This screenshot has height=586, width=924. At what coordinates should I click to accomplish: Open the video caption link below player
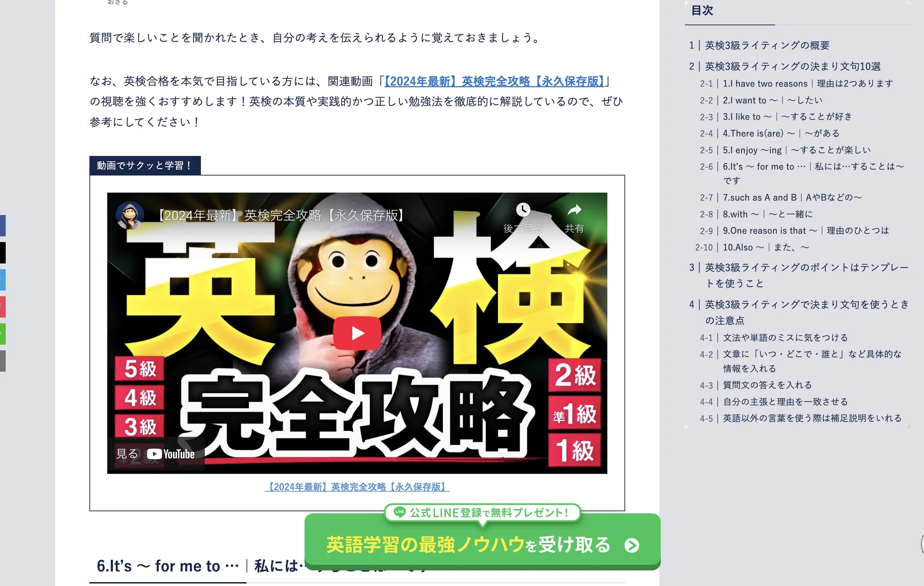point(357,487)
